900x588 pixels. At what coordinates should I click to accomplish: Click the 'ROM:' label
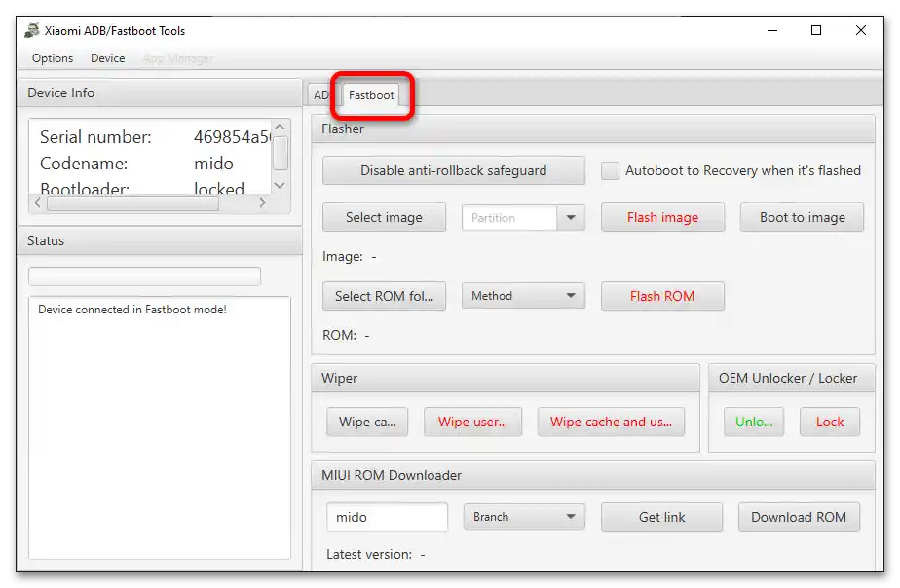(339, 335)
